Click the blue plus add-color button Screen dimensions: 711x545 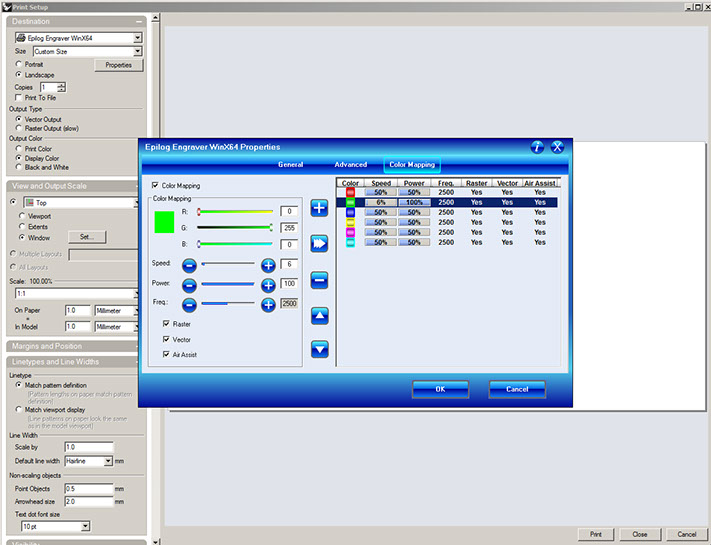coord(319,208)
